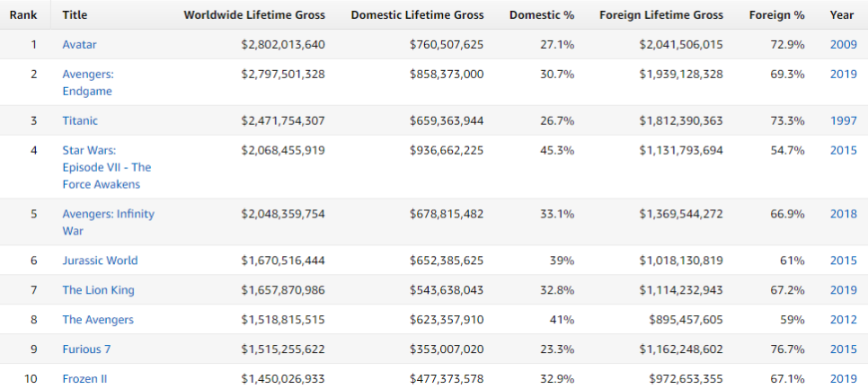
Task: Click year 2019 link in The Lion King row
Action: (x=843, y=290)
